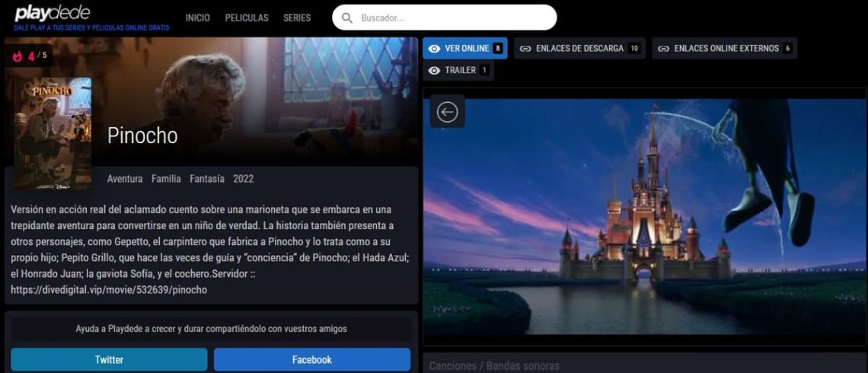Viewport: 868px width, 373px height.
Task: Click the chain icon on ENLACES ONLINE EXTERNOS
Action: (663, 49)
